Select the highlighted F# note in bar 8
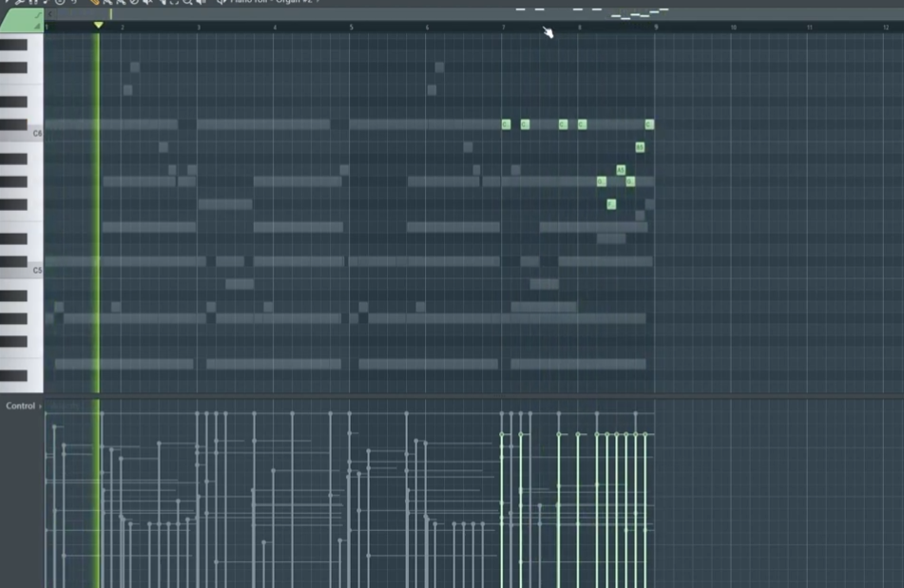Viewport: 904px width, 588px height. click(611, 204)
